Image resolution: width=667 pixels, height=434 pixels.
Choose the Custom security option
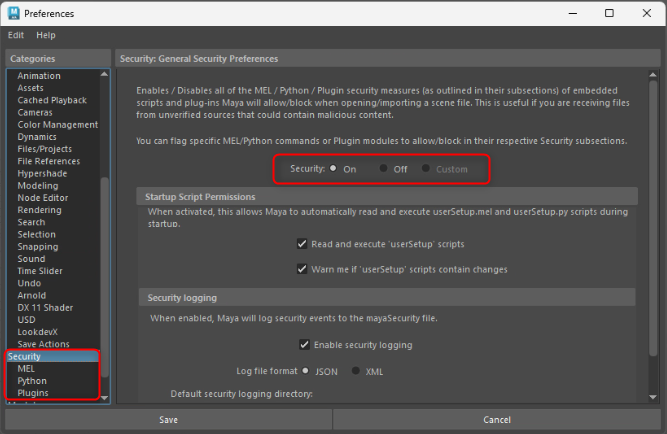click(x=425, y=168)
